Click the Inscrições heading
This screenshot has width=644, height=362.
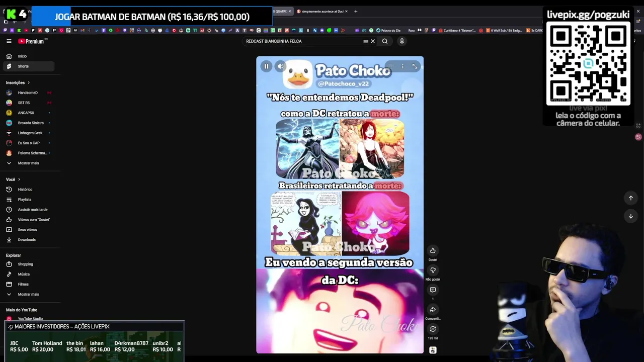click(15, 82)
